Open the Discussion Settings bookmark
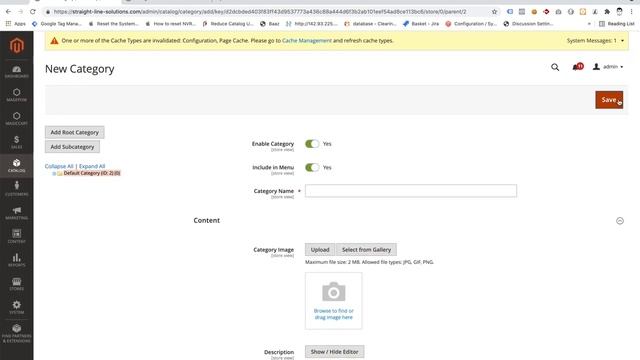The height and width of the screenshot is (360, 640). click(x=528, y=24)
